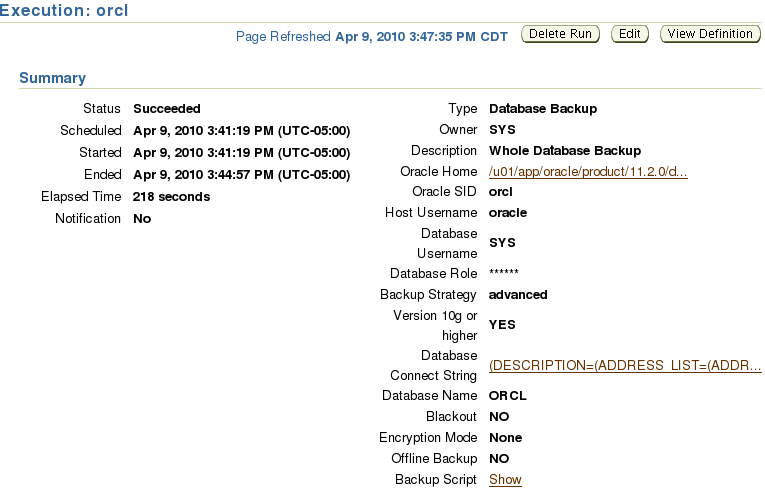Viewport: 765px width, 491px height.
Task: Open Edit for this execution
Action: pyautogui.click(x=629, y=34)
